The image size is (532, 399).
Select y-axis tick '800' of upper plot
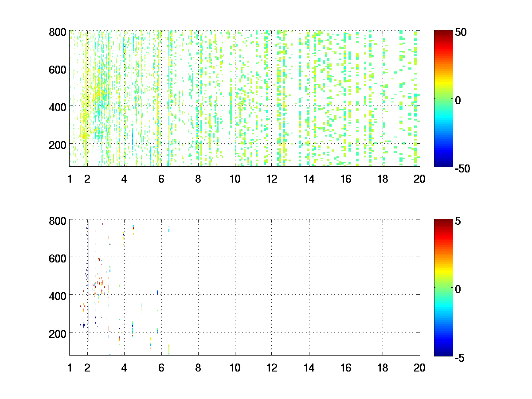click(58, 32)
